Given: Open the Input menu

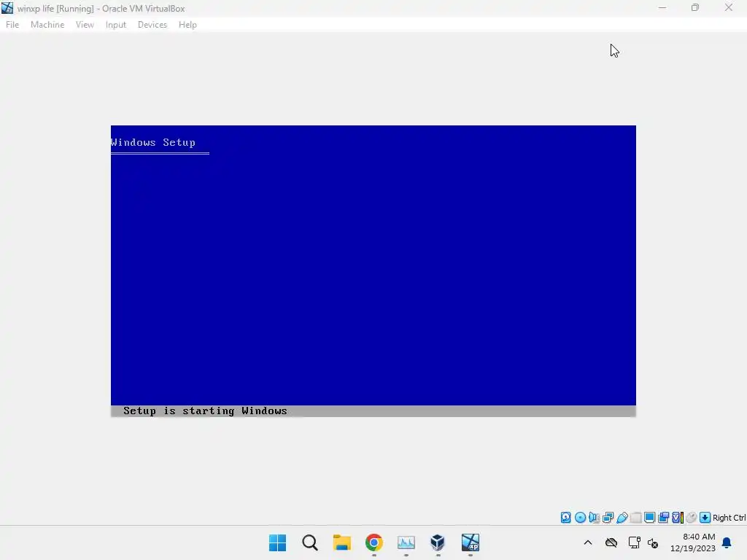Looking at the screenshot, I should [x=116, y=25].
